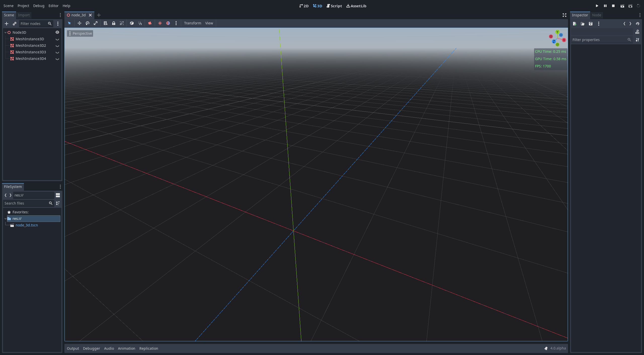Viewport: 644px width, 355px height.
Task: Hide the Node3D root node
Action: (x=57, y=32)
